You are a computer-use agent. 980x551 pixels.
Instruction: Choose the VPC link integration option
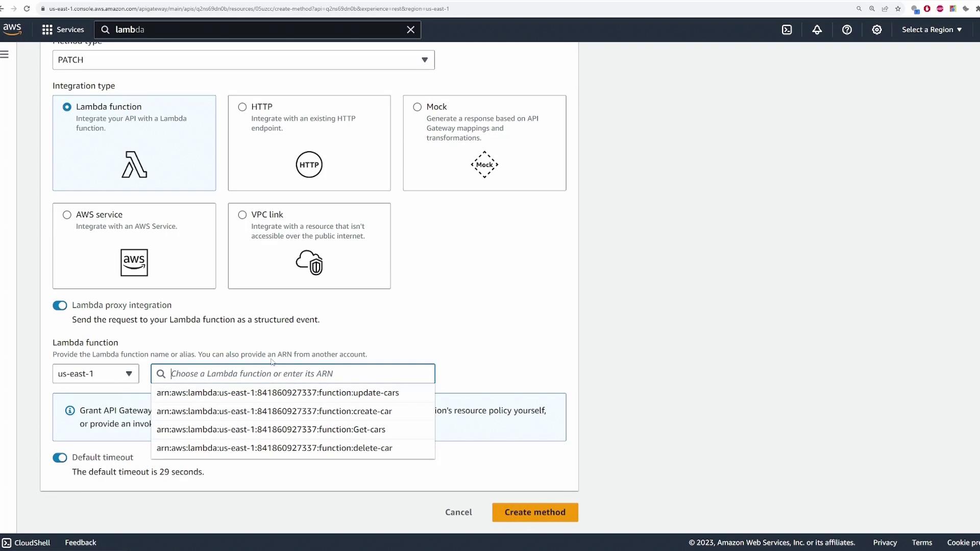coord(242,215)
